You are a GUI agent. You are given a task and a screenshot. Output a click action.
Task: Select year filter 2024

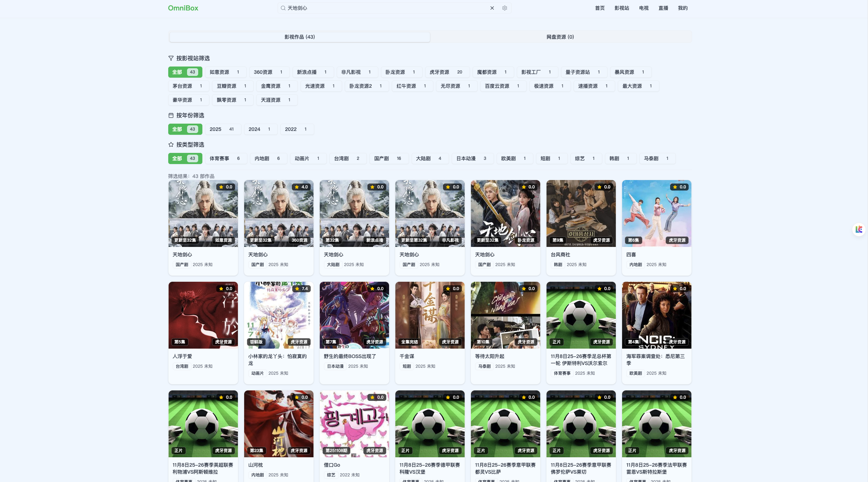coord(261,129)
